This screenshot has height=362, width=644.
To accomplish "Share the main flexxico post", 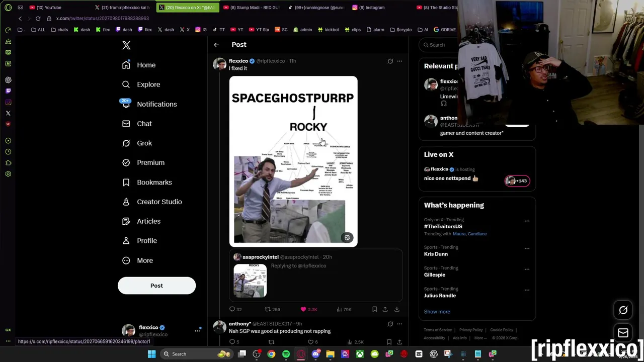I will 385,309.
